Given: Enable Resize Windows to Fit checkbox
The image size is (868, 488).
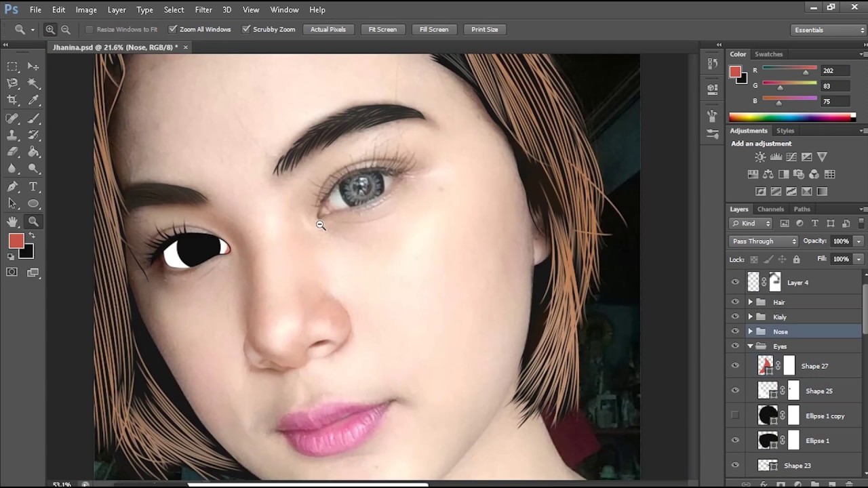Looking at the screenshot, I should [x=89, y=29].
